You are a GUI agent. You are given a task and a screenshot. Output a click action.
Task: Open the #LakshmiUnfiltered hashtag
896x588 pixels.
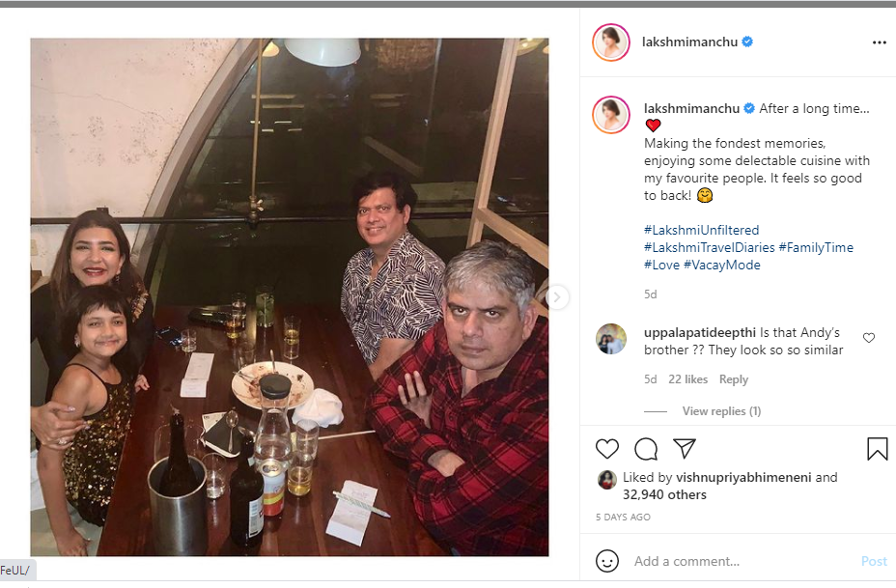[x=701, y=230]
